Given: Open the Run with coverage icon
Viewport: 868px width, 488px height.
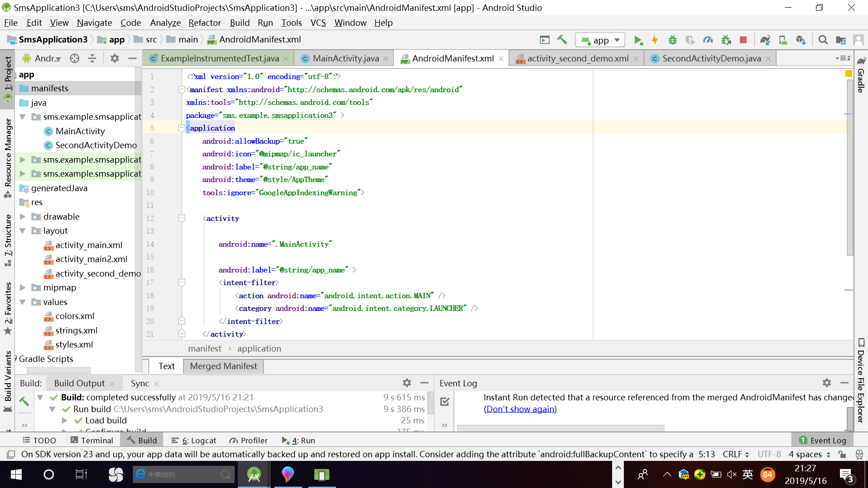Looking at the screenshot, I should coord(690,40).
